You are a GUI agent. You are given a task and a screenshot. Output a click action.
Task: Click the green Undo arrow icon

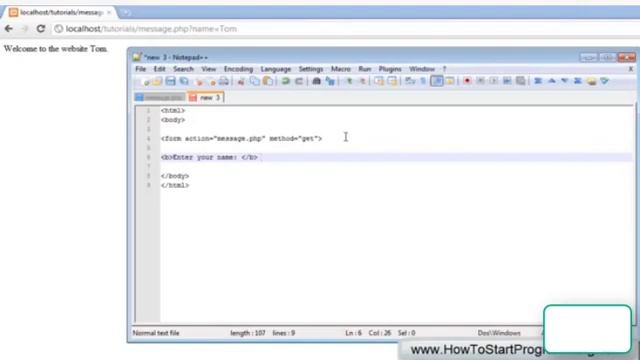[x=285, y=81]
